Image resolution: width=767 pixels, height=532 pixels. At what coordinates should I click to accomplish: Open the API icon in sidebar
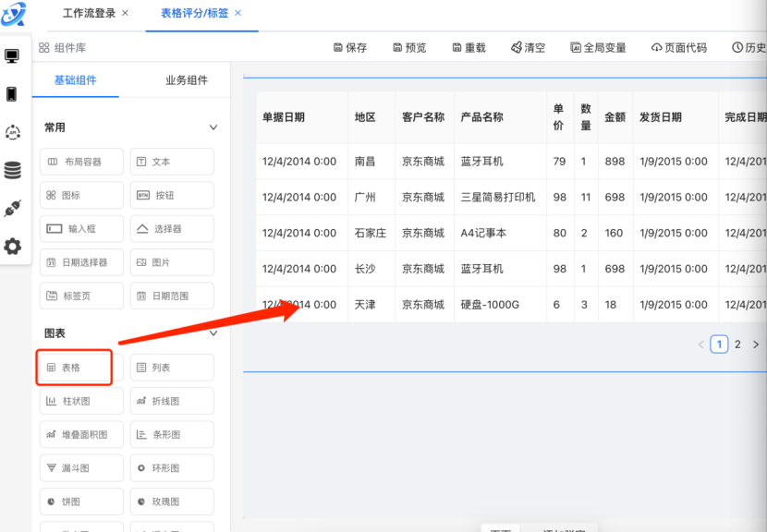pyautogui.click(x=12, y=133)
